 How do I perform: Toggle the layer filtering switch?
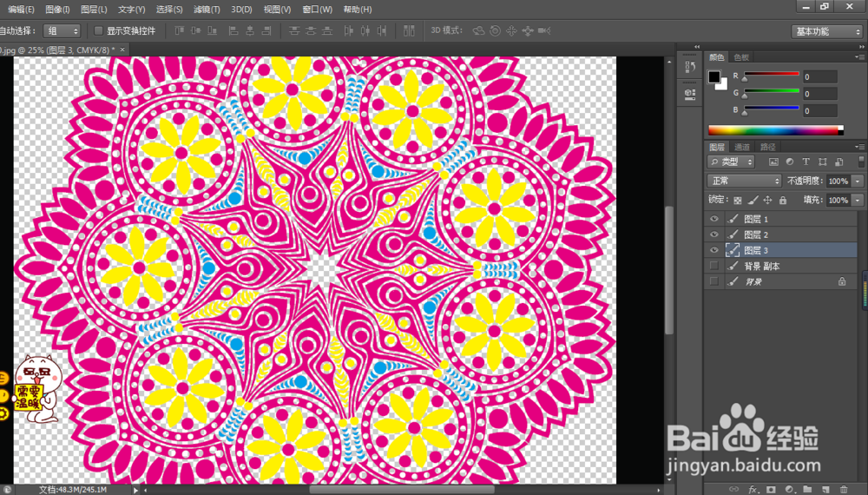tap(861, 162)
